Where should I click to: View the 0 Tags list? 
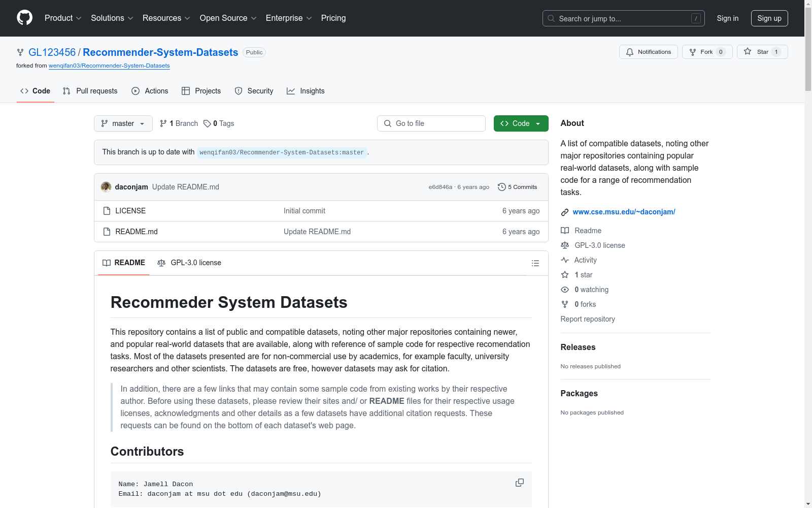[219, 123]
